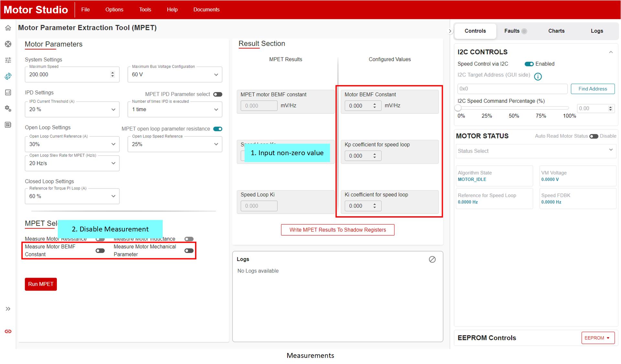
Task: Toggle MPET IPD Parameter select switch
Action: [x=218, y=94]
